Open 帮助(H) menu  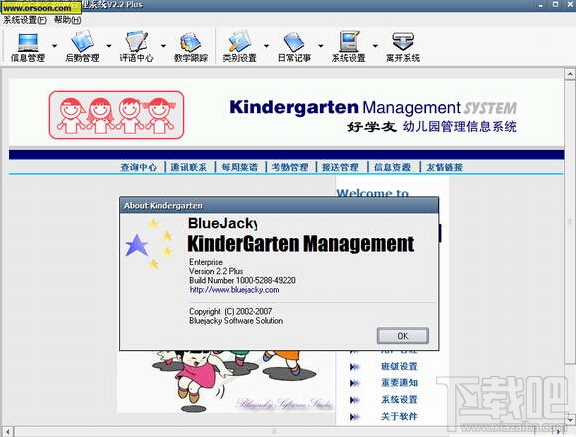pos(68,20)
